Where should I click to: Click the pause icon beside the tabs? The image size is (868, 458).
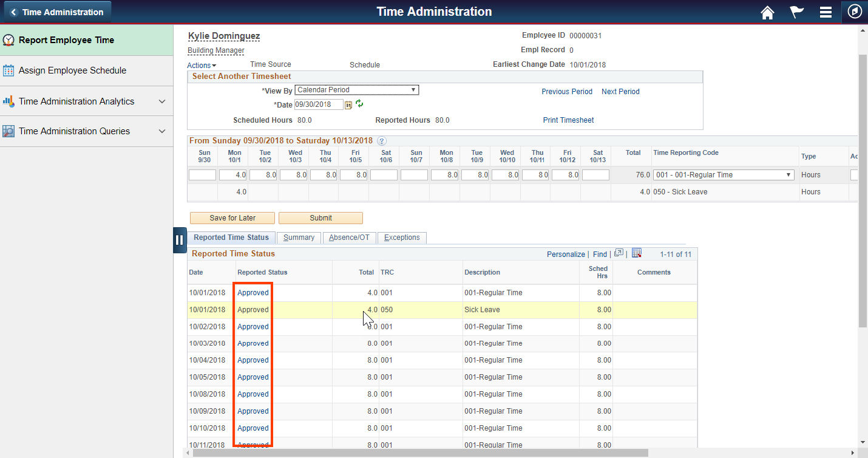click(x=179, y=240)
